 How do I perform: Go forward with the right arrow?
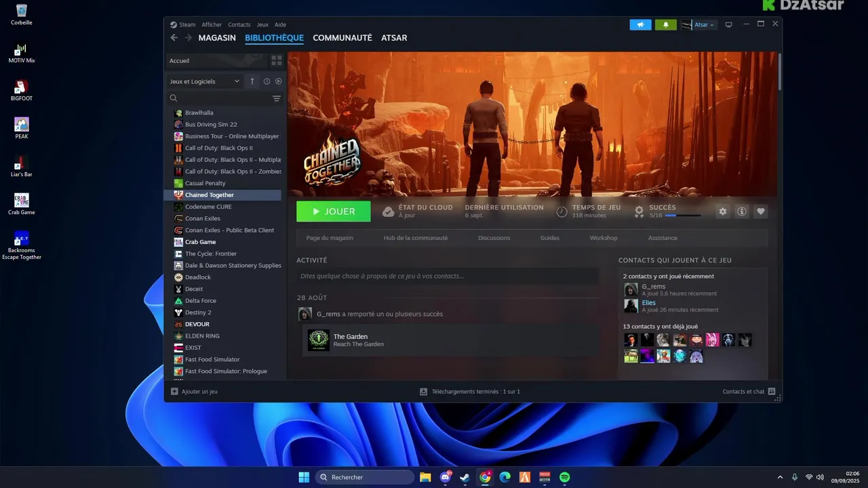(189, 38)
